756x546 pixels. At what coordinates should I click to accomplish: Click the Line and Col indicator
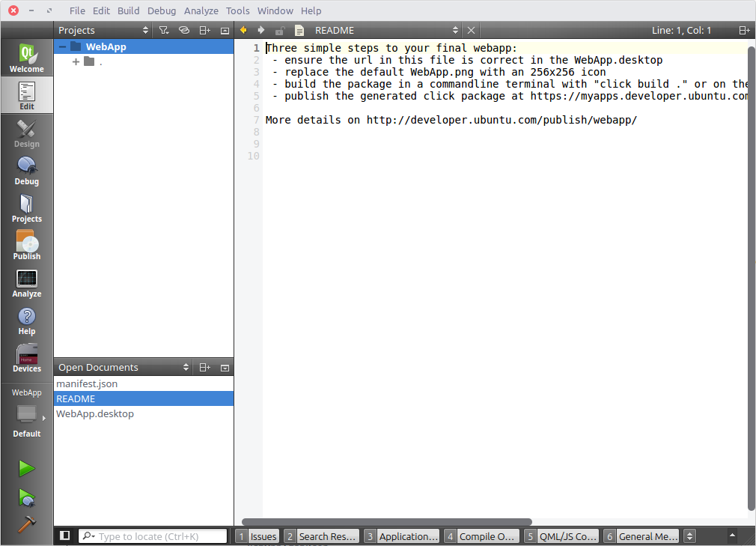[681, 31]
